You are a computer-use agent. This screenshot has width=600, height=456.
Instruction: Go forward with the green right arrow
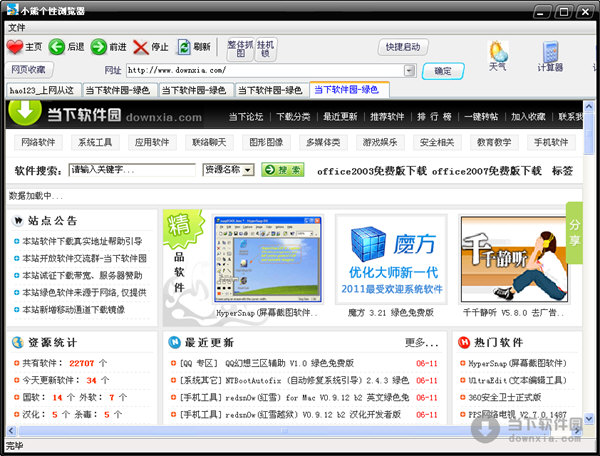99,47
